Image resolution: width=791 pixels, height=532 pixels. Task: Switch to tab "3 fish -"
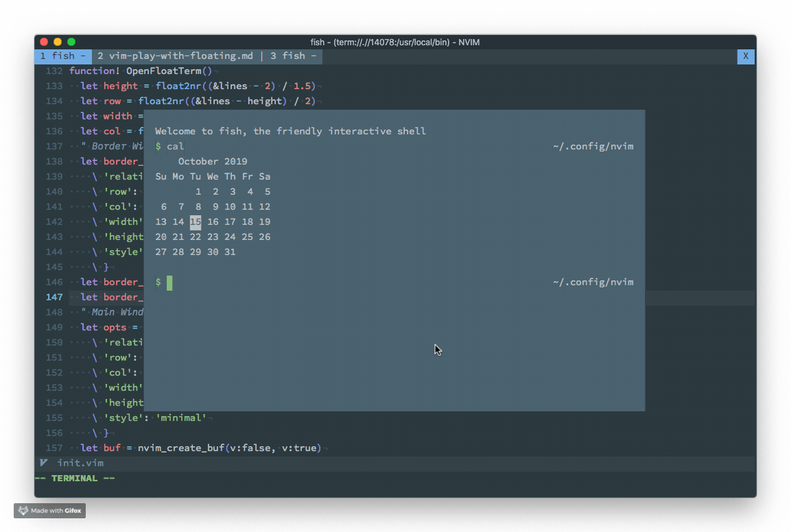tap(294, 56)
